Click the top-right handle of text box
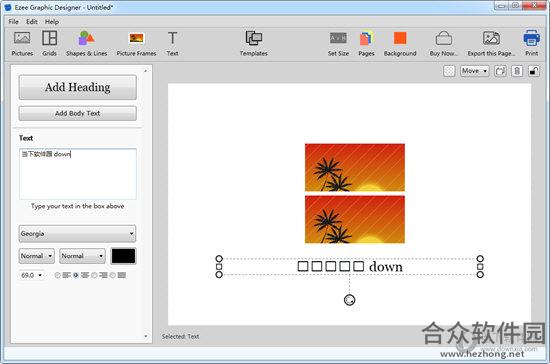Screen dimensions: 550x364 point(480,259)
